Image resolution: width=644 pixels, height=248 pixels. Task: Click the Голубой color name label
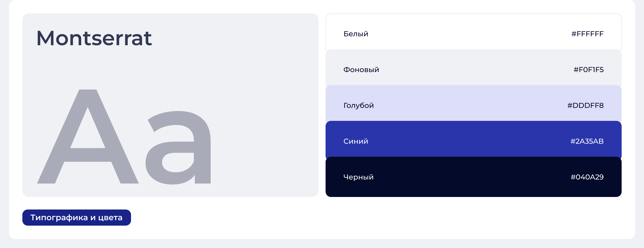click(358, 105)
